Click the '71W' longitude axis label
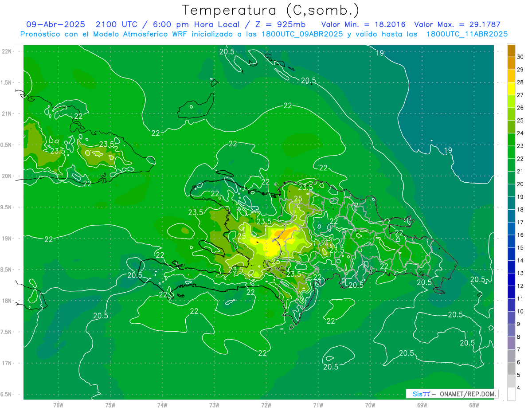The image size is (532, 411). [318, 405]
